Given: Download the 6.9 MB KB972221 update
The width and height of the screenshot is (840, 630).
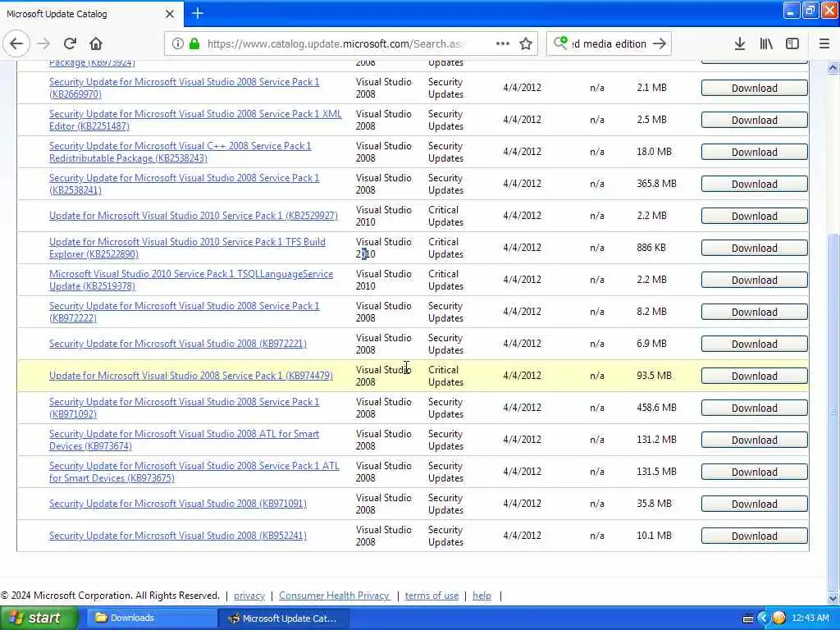Looking at the screenshot, I should pyautogui.click(x=755, y=344).
